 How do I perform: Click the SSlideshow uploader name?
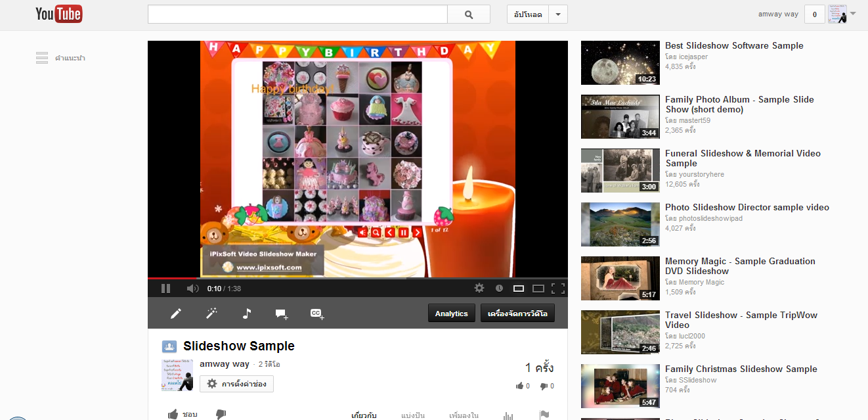[698, 381]
